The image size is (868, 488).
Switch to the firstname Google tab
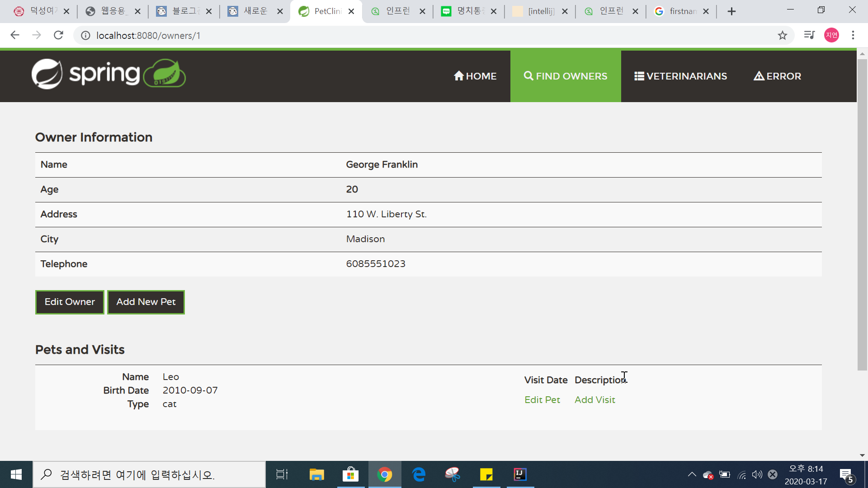(x=677, y=11)
